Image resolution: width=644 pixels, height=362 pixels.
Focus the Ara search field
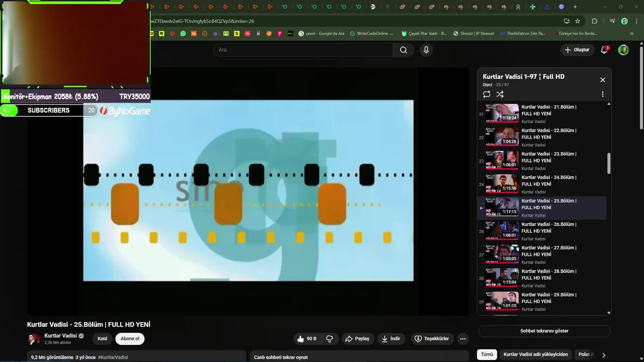[x=303, y=50]
